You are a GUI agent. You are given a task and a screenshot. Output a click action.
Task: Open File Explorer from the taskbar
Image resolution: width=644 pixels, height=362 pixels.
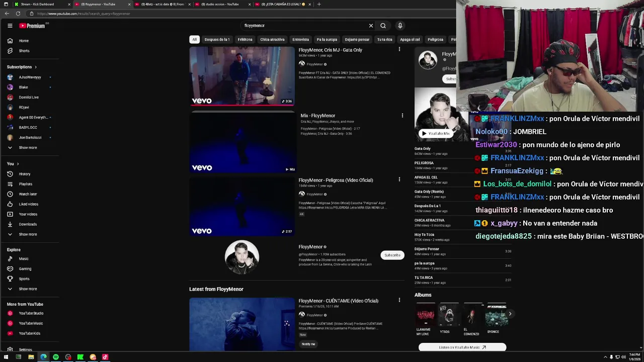tap(31, 357)
